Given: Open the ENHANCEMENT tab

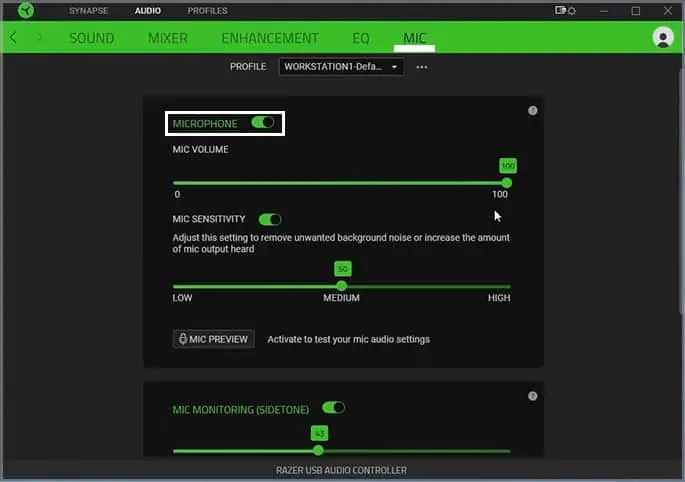Looking at the screenshot, I should [270, 38].
